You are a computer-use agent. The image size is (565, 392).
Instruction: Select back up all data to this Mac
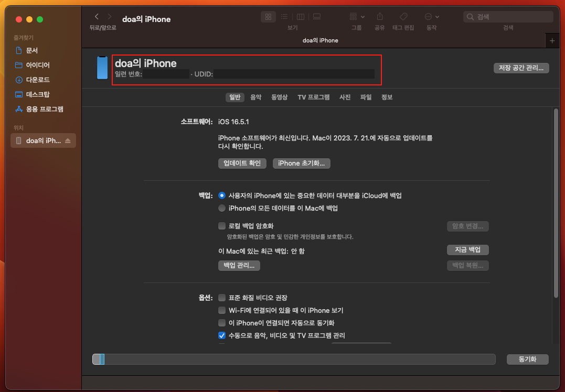point(221,208)
